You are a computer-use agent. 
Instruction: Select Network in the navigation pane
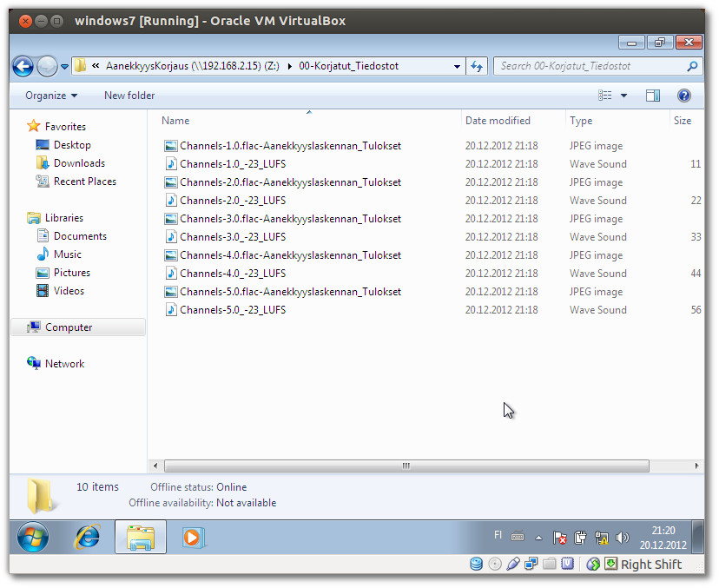pyautogui.click(x=64, y=364)
